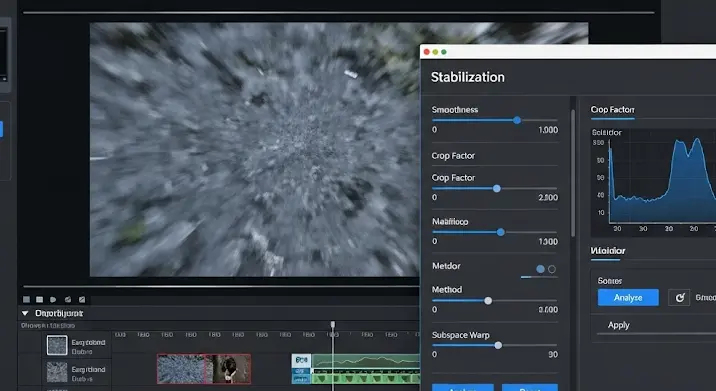716x391 pixels.
Task: Select the filled radio button in Metdor row
Action: 540,269
